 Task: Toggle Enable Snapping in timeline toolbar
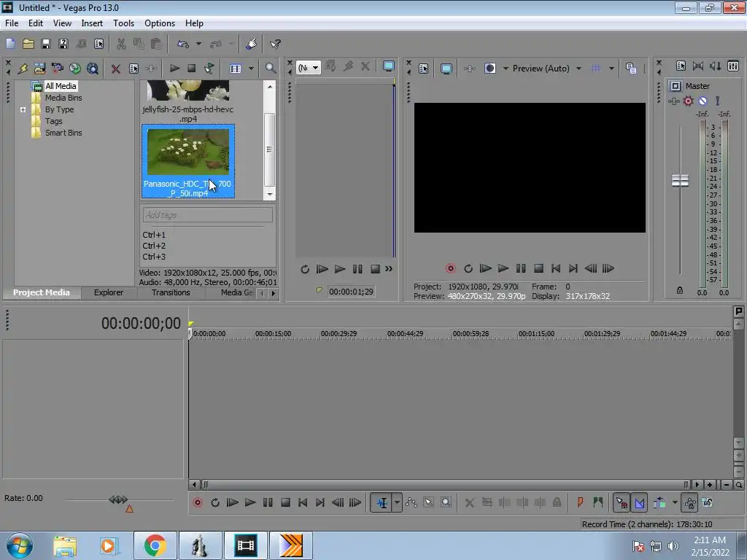[x=621, y=502]
